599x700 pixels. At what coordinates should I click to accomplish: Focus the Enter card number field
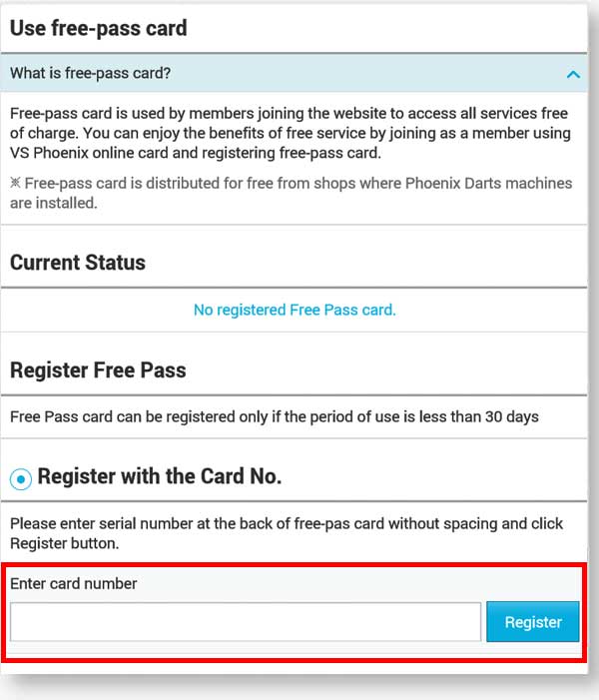pos(246,621)
